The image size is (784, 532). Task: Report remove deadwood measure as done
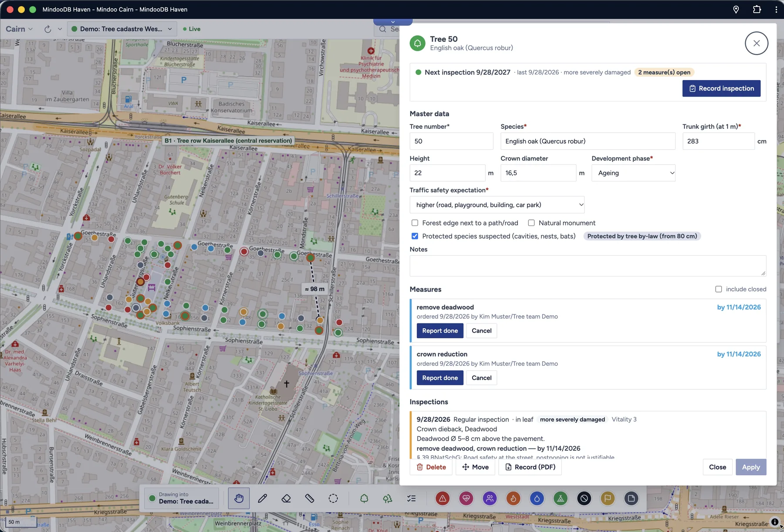point(440,330)
